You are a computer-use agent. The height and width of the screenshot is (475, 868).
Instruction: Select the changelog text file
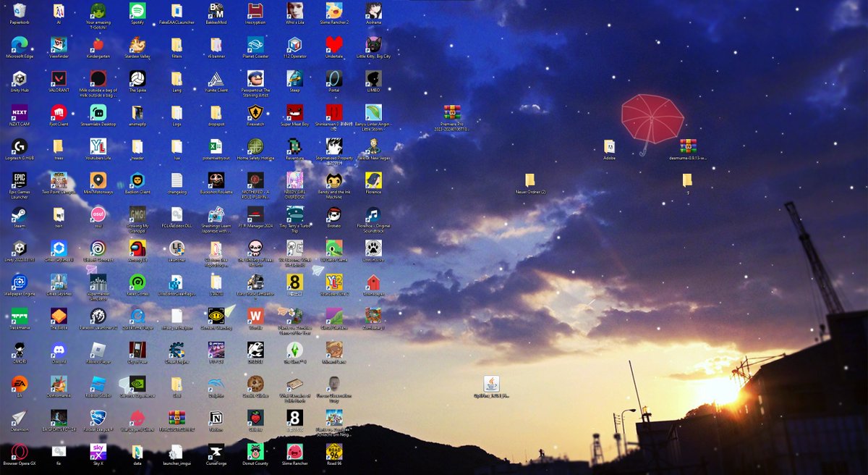tap(176, 180)
